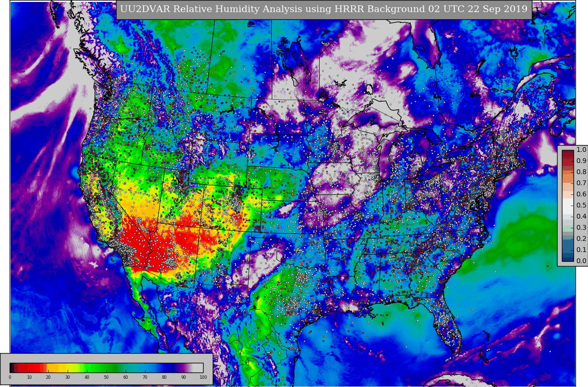Pick the near-white middle swatch on the right colorbar
Image resolution: width=588 pixels, height=387 pixels.
[568, 207]
